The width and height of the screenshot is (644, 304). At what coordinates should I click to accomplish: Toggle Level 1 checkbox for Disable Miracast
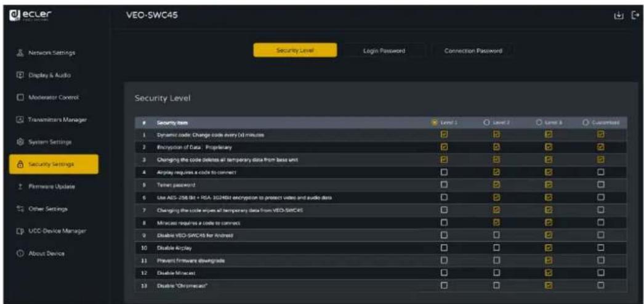[x=444, y=273]
